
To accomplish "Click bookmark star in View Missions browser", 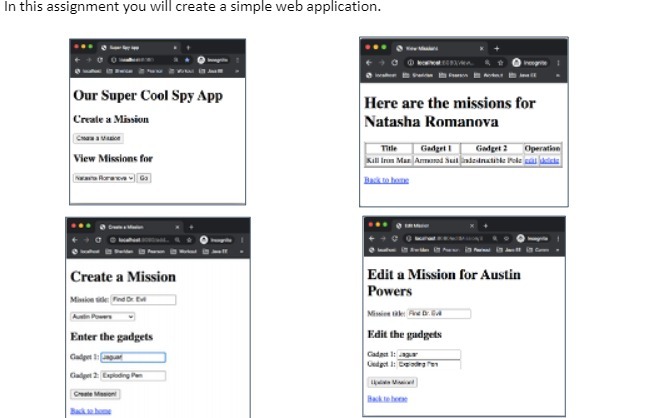I will point(501,62).
